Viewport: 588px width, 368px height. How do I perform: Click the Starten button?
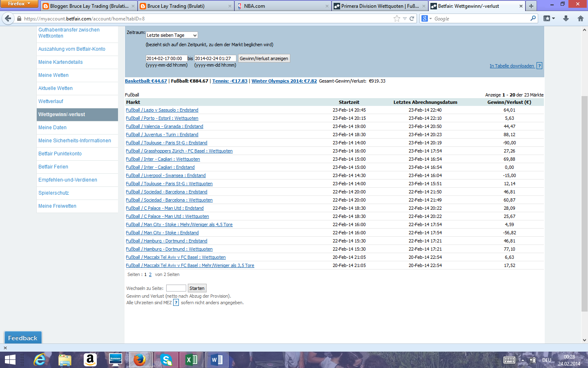pos(197,288)
